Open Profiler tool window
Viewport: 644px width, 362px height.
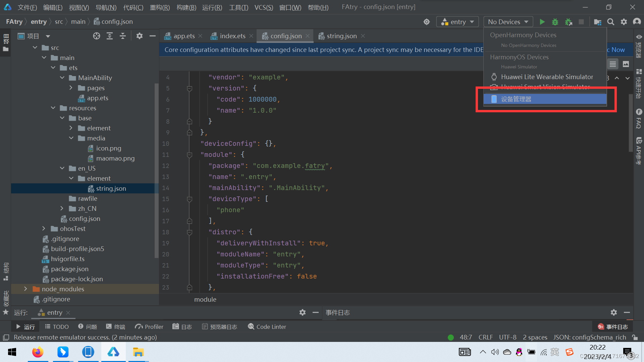(x=149, y=326)
